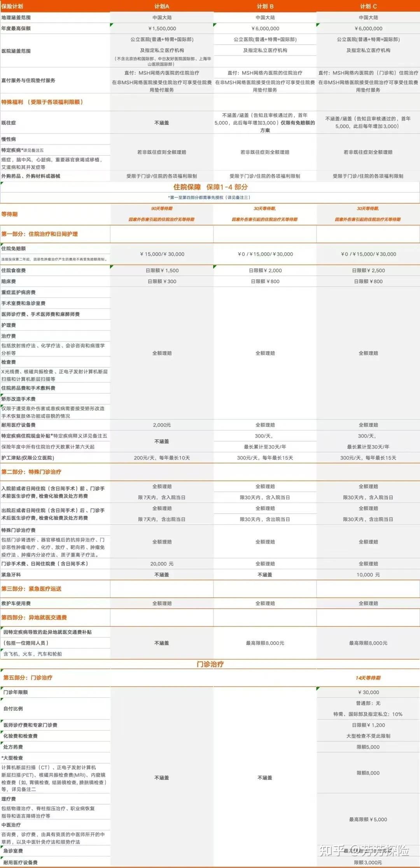Click the 慢性病 row label

pos(9,139)
